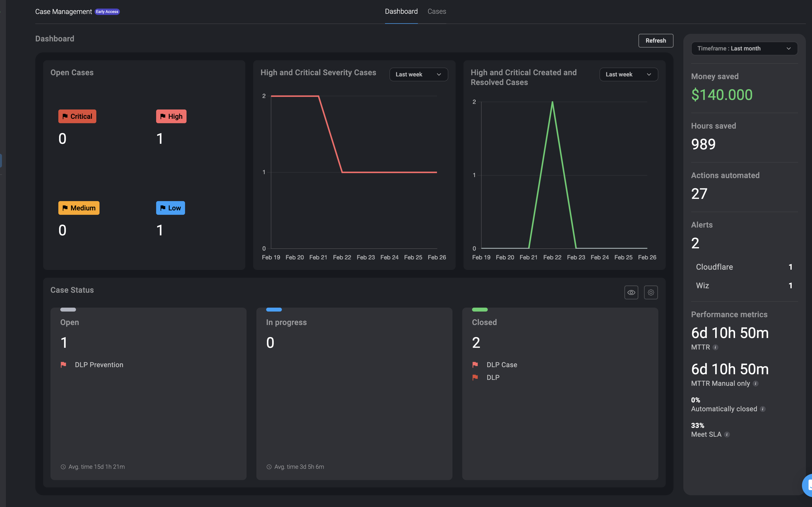Click the Automatically closed info icon
The width and height of the screenshot is (812, 507).
[763, 409]
